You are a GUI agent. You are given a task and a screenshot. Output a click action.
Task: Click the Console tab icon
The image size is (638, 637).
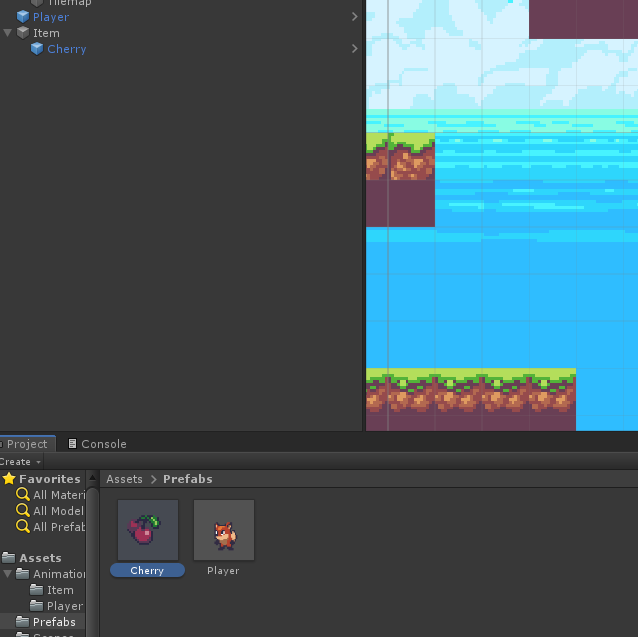click(x=72, y=443)
